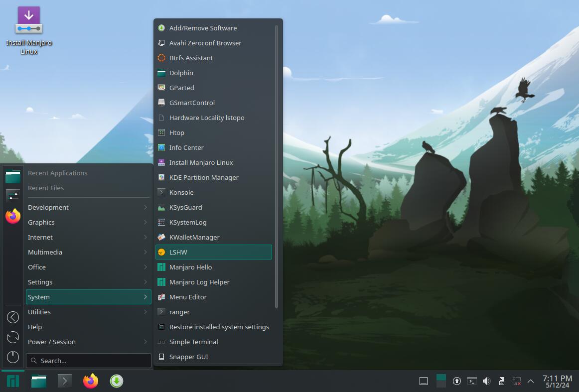Show hidden system tray icons arrow
This screenshot has width=579, height=392.
531,381
